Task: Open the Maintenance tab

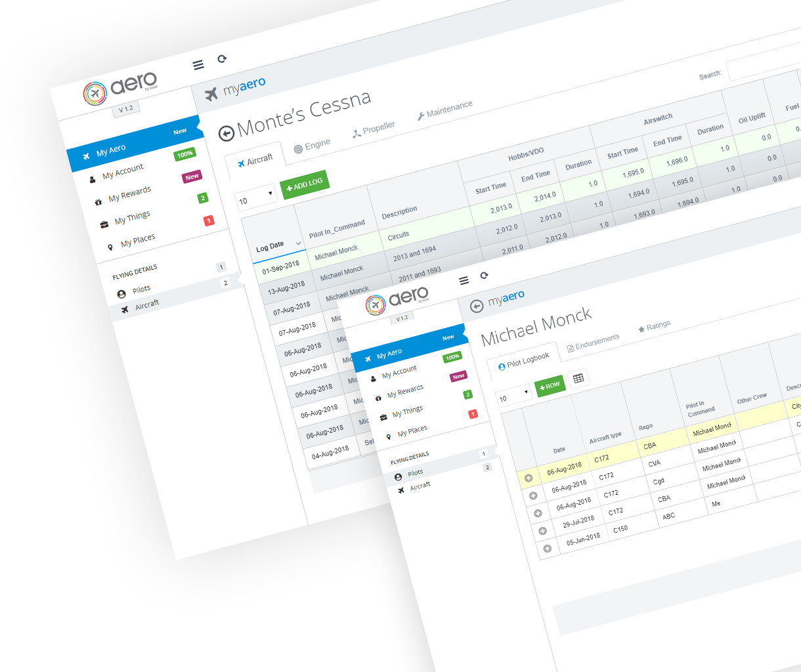Action: (445, 110)
